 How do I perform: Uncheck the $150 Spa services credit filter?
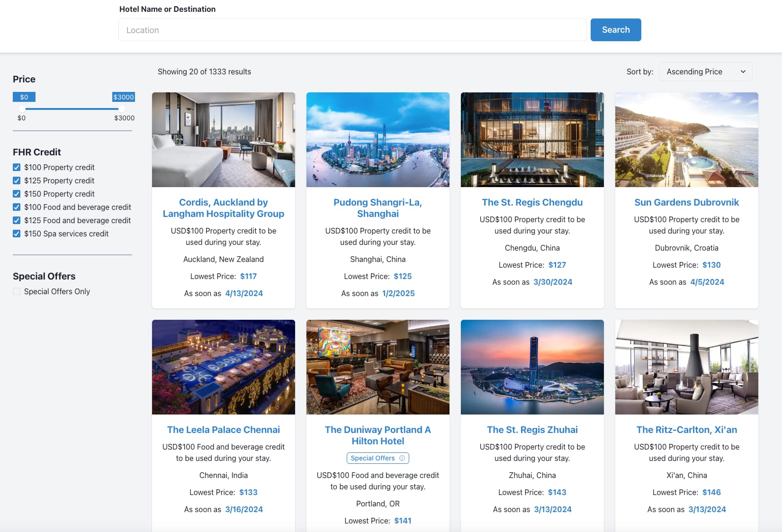click(17, 234)
